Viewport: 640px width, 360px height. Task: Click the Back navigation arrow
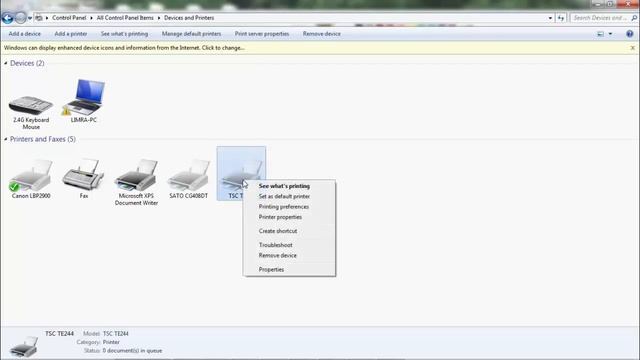(7, 18)
